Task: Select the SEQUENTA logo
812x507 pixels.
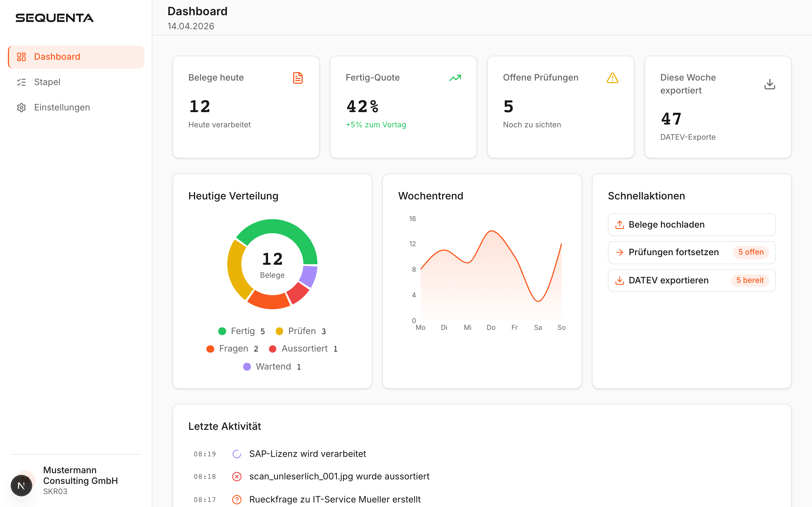Action: tap(55, 18)
